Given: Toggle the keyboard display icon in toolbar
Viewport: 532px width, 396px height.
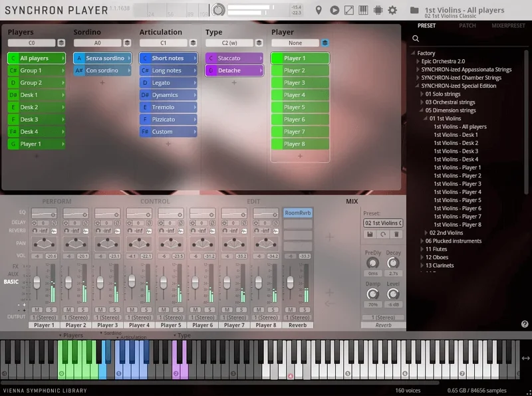Looking at the screenshot, I should tap(363, 10).
